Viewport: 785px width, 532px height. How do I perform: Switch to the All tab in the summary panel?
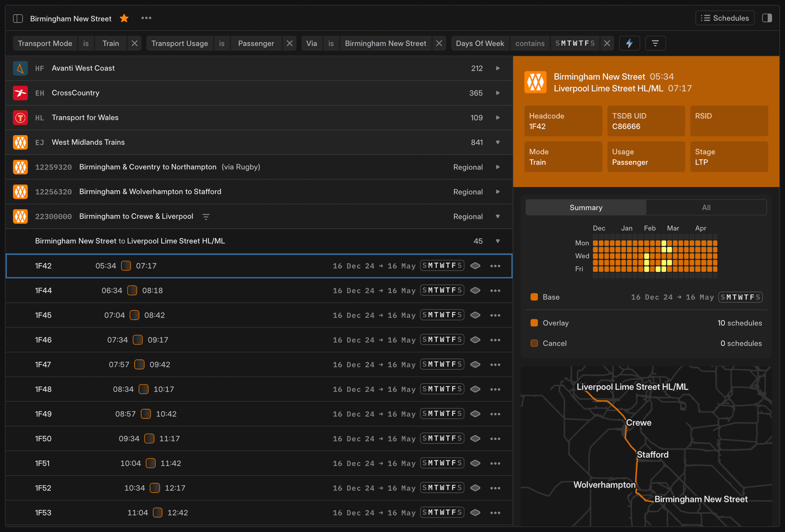[x=706, y=207]
